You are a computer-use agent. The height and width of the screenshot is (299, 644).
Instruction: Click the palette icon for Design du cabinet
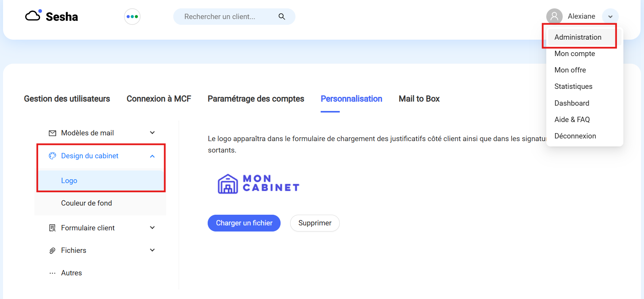point(53,156)
